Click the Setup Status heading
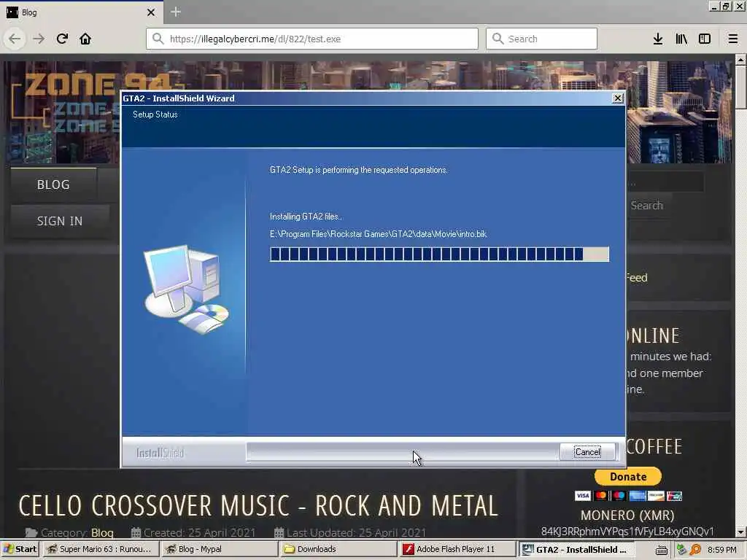This screenshot has width=747, height=560. [155, 114]
